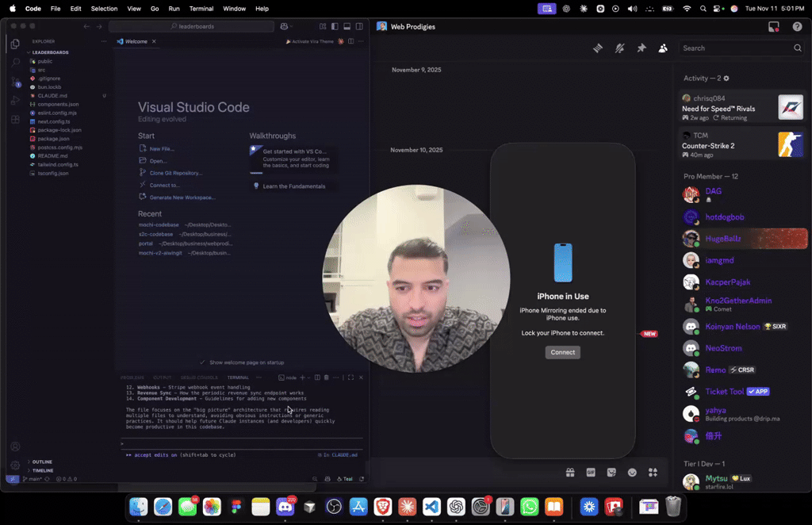The width and height of the screenshot is (812, 525).
Task: Toggle Show welcome page on startup
Action: [202, 362]
